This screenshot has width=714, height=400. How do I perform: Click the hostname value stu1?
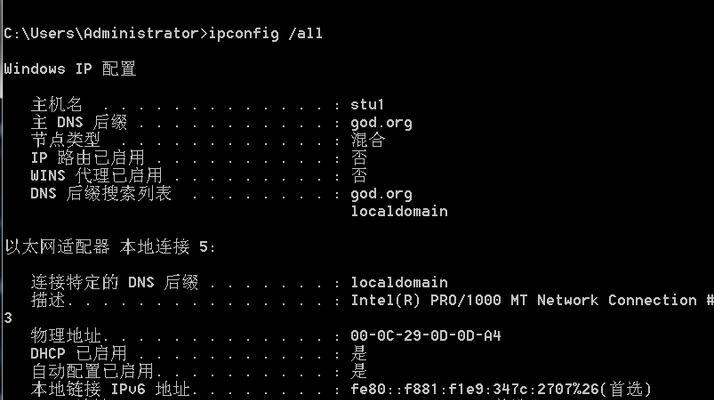367,105
